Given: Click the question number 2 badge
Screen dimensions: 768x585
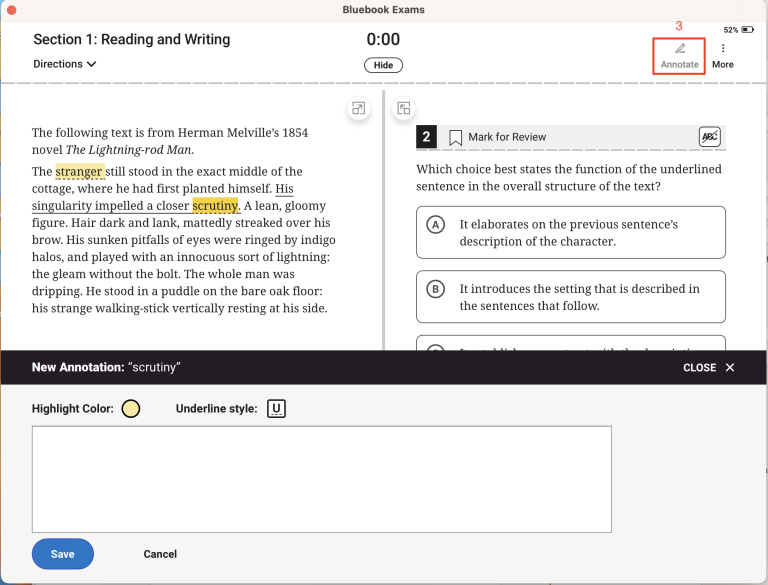Looking at the screenshot, I should click(x=426, y=137).
